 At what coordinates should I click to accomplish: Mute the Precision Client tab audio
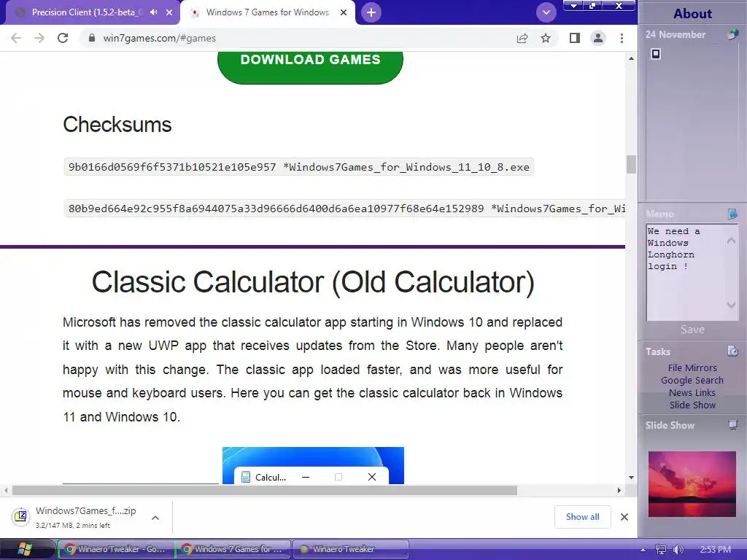[x=153, y=12]
